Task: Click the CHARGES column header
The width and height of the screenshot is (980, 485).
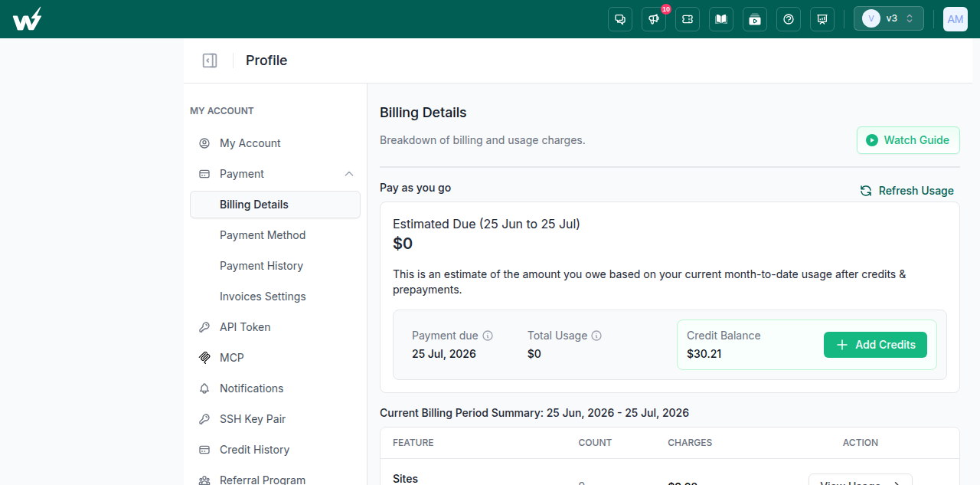Action: pos(690,443)
